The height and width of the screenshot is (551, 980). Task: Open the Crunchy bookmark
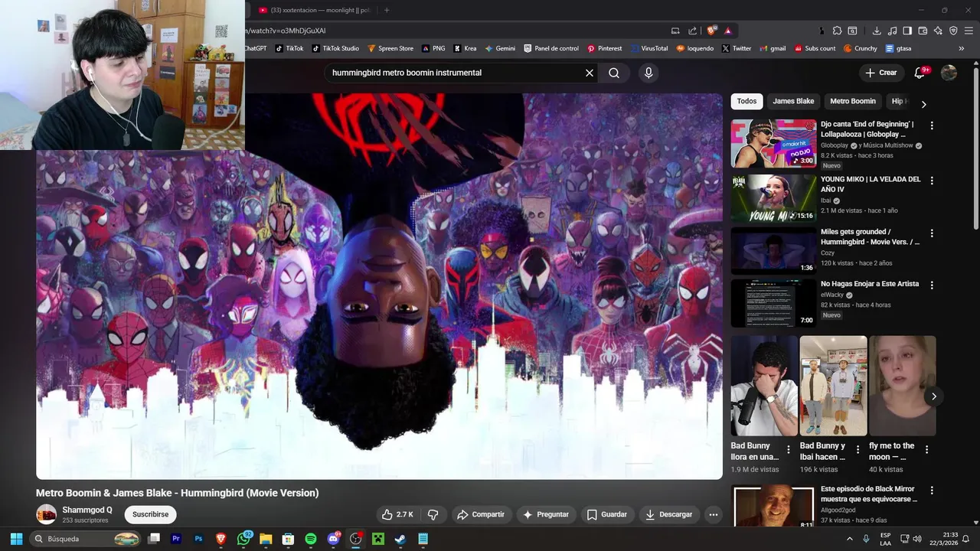[861, 48]
